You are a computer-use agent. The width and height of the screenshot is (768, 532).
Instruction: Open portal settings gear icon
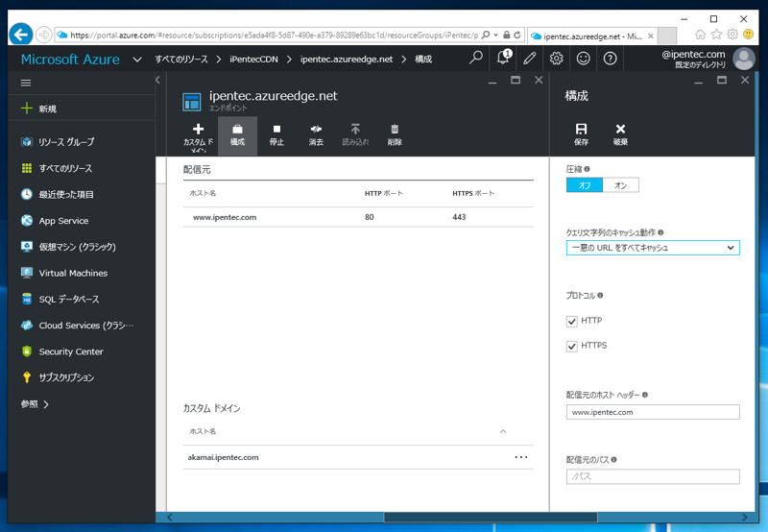tap(557, 59)
